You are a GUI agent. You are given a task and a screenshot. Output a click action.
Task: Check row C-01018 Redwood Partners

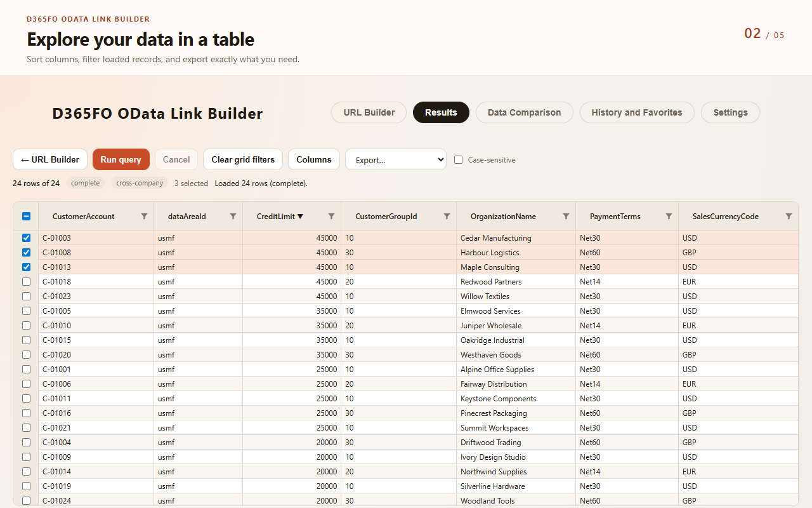pos(26,282)
